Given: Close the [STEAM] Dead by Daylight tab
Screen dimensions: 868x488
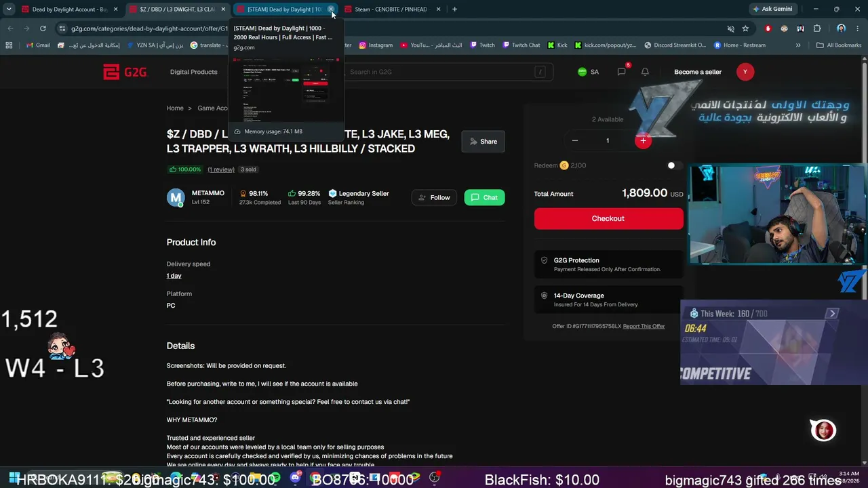Looking at the screenshot, I should (x=331, y=9).
